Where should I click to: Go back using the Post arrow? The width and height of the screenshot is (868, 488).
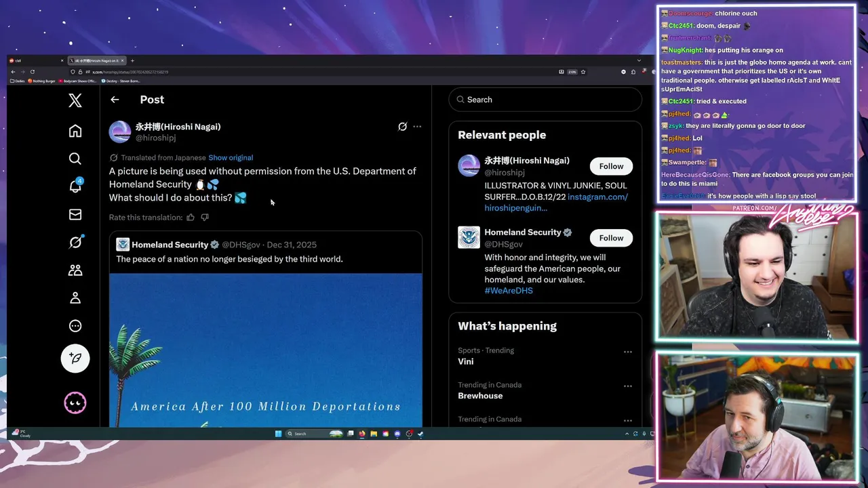[115, 100]
